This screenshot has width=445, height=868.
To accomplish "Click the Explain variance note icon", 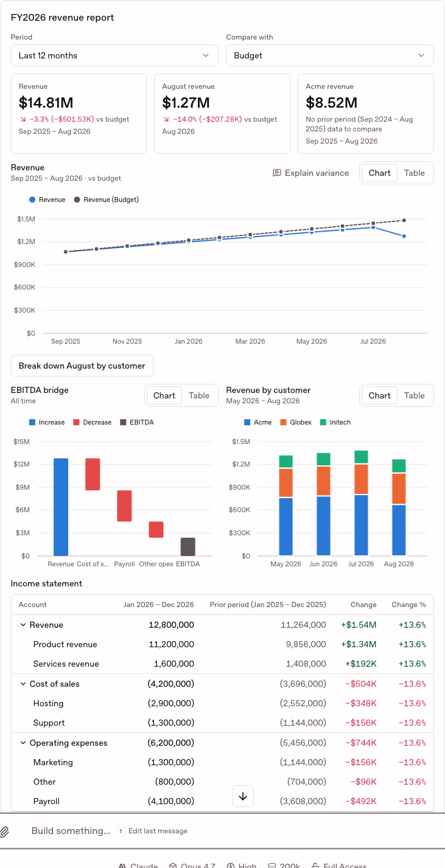I will pyautogui.click(x=277, y=173).
